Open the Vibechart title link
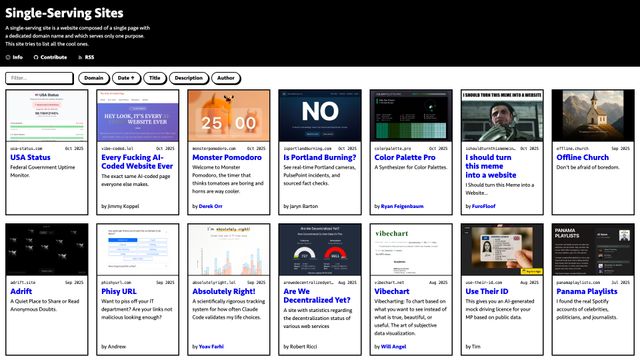The height and width of the screenshot is (360, 640). (392, 291)
